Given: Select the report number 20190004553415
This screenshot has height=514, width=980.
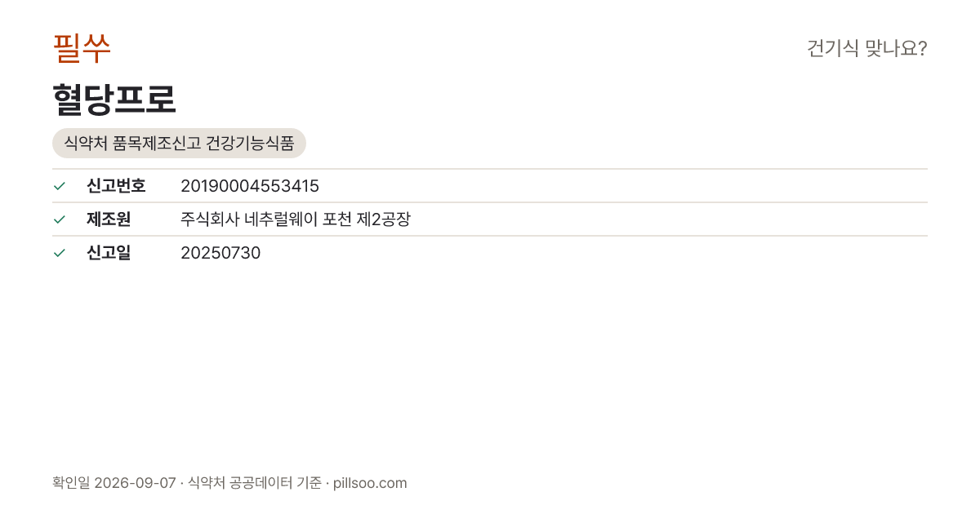Looking at the screenshot, I should 250,186.
